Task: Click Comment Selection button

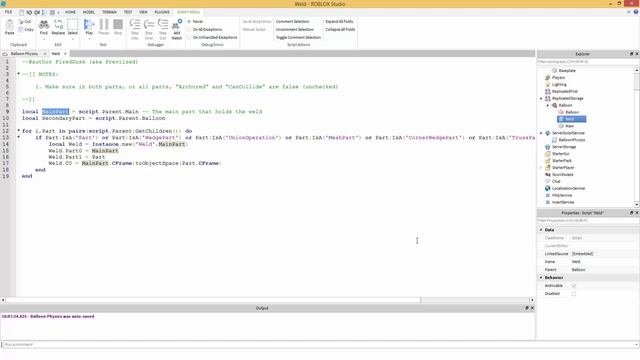Action: [293, 21]
